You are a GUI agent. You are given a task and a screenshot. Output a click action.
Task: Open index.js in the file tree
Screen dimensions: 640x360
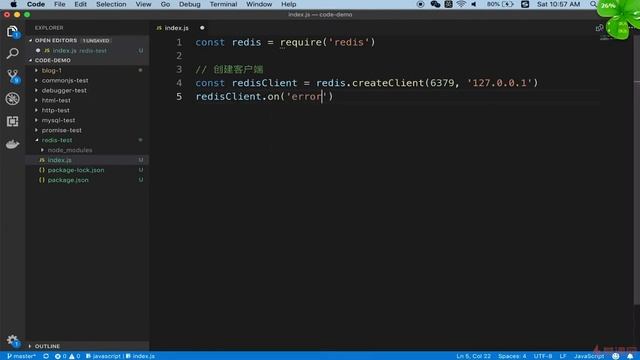click(60, 160)
